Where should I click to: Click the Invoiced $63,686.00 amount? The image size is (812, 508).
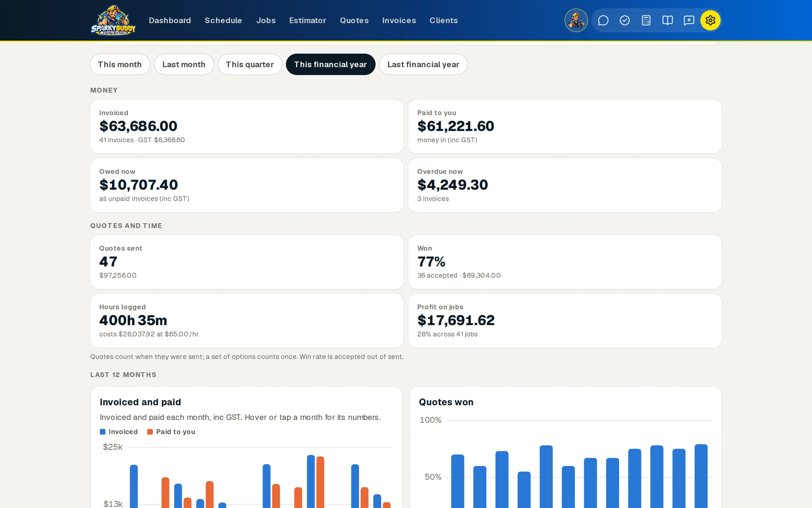coord(138,126)
